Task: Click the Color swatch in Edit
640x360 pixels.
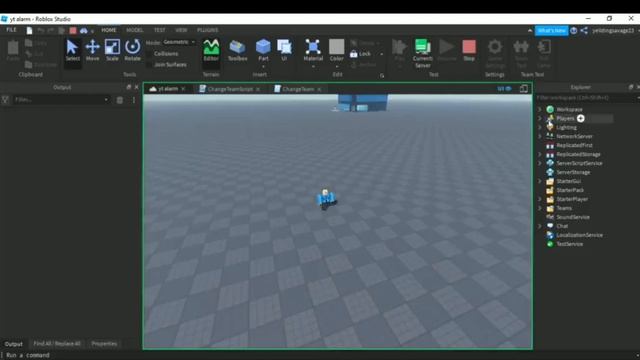Action: (336, 47)
